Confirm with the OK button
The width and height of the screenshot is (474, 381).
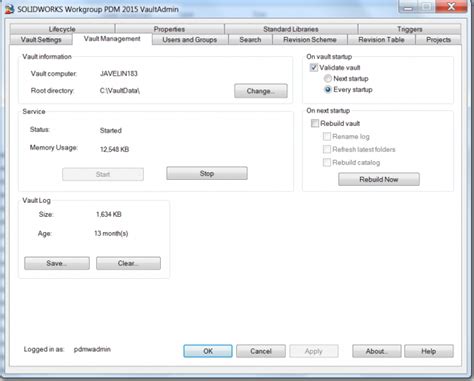208,351
